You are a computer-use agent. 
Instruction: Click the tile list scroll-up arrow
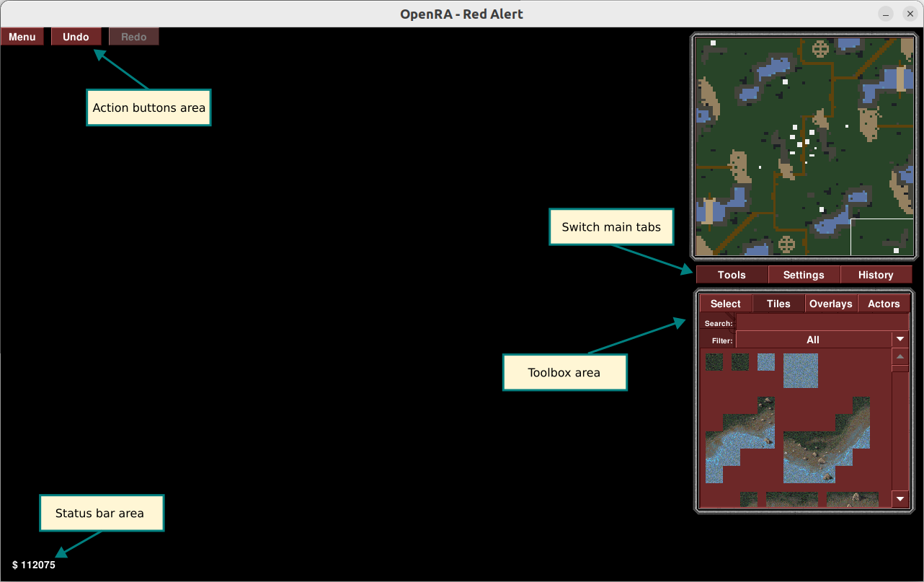[x=900, y=356]
